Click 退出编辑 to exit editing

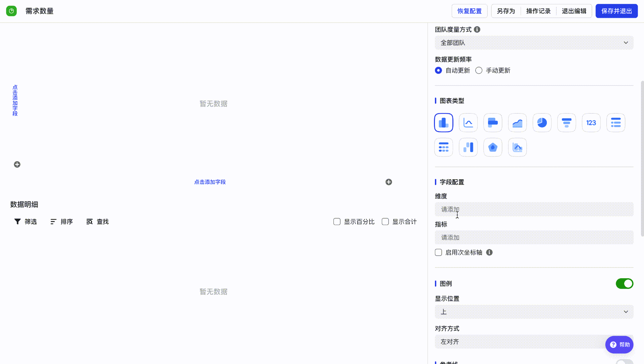pyautogui.click(x=574, y=11)
